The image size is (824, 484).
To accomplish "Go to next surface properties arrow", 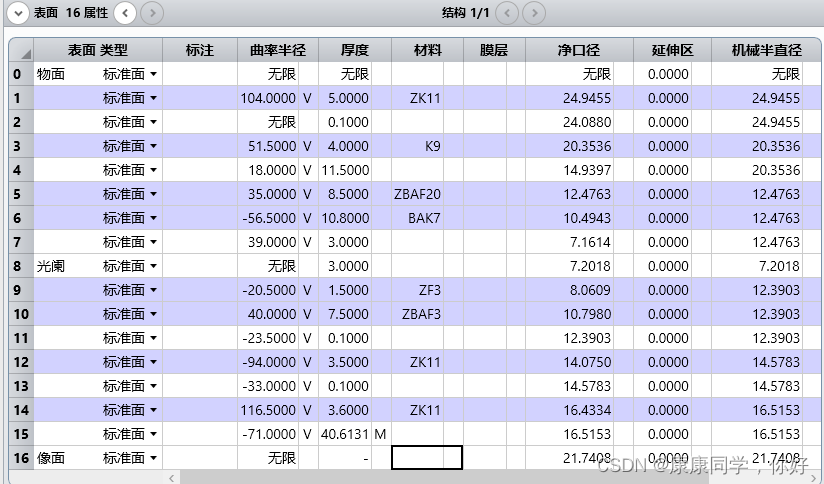I will tap(152, 13).
